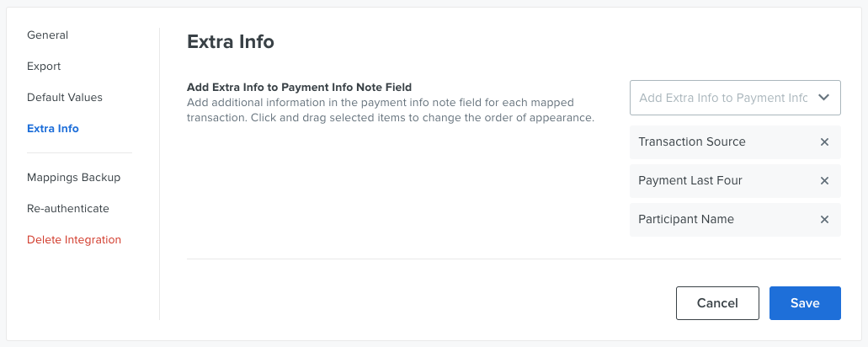The height and width of the screenshot is (347, 868).
Task: Expand the Extra Info dropdown chevron
Action: [823, 98]
